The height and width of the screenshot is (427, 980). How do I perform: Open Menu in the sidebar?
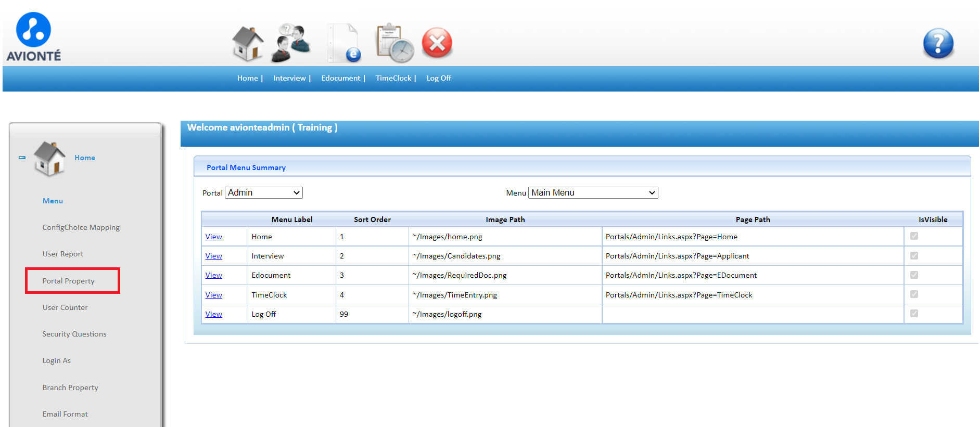pyautogui.click(x=53, y=201)
